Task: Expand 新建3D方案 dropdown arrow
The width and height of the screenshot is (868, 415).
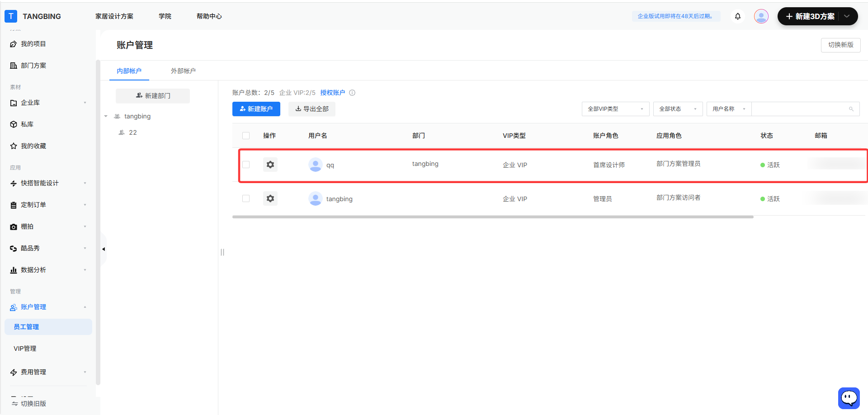Action: 847,16
